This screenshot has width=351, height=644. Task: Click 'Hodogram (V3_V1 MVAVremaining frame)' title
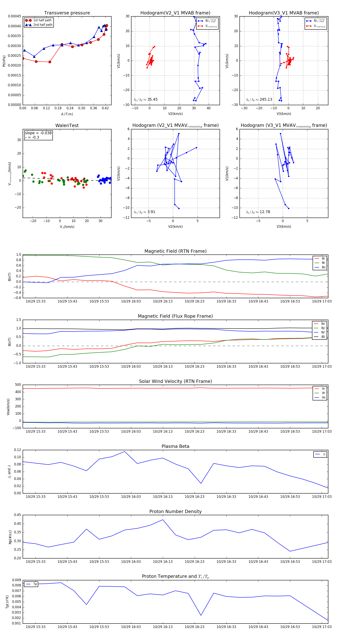click(284, 125)
